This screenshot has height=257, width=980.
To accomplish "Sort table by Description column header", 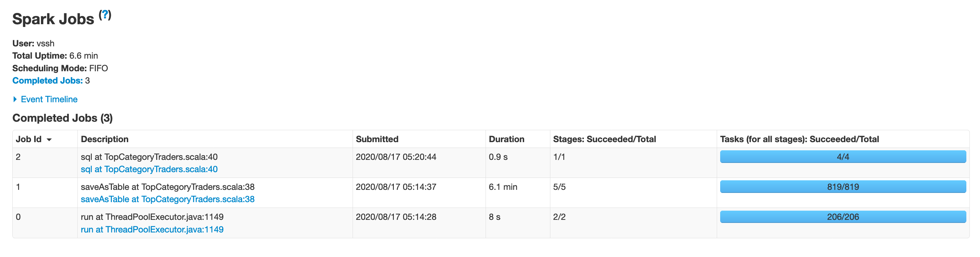I will click(x=105, y=139).
